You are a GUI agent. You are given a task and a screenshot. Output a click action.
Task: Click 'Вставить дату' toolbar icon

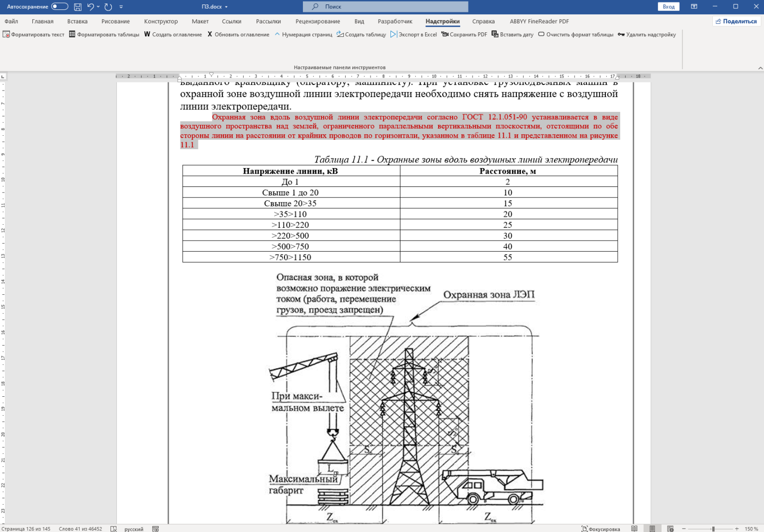point(495,34)
